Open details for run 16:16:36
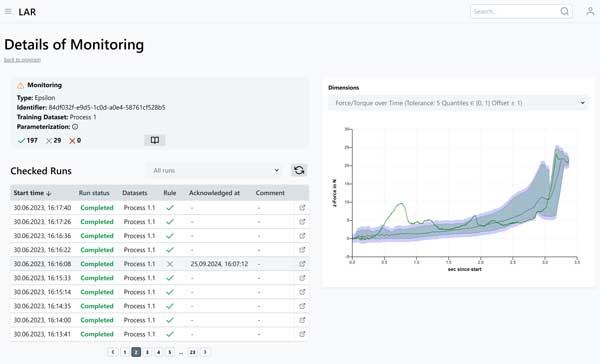This screenshot has height=364, width=600. [x=302, y=236]
